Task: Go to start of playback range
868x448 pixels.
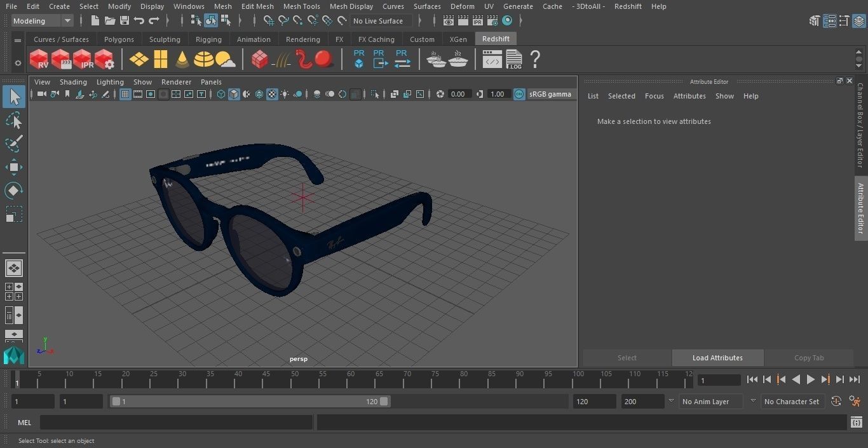Action: click(x=752, y=379)
